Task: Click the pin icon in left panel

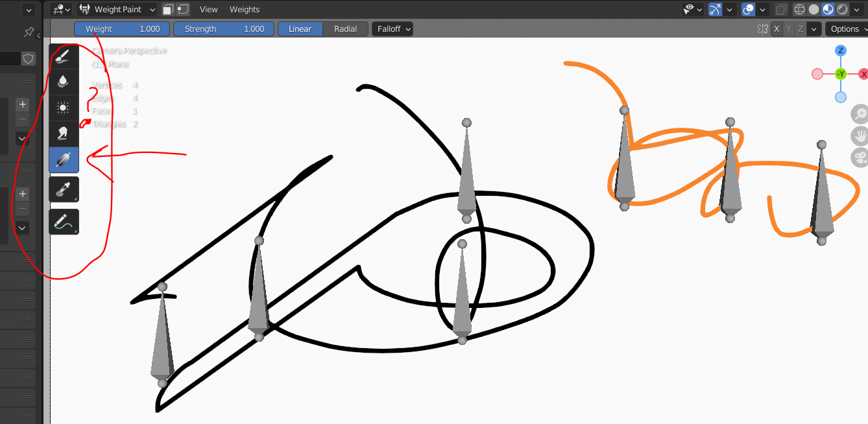Action: pos(29,32)
